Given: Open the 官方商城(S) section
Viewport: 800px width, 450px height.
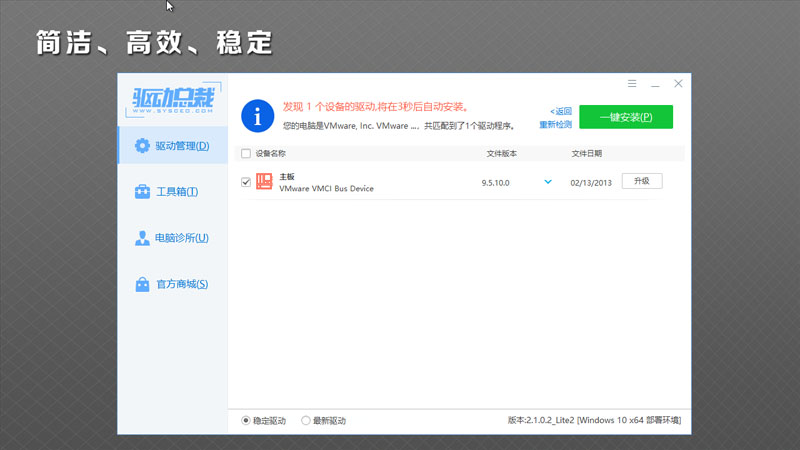Looking at the screenshot, I should pos(173,284).
